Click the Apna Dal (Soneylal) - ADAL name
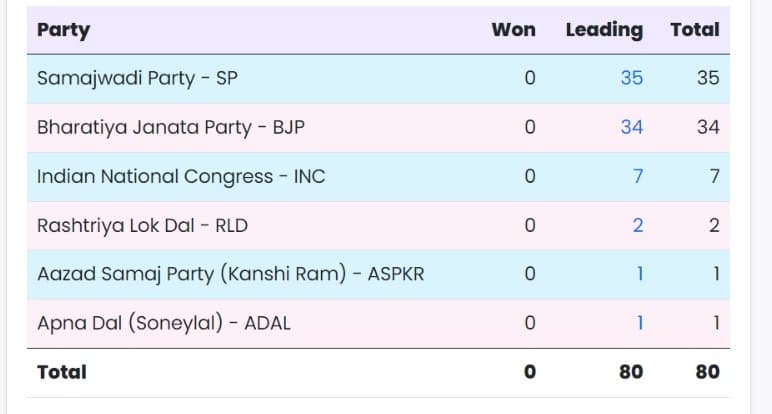Screen dimensions: 772x414 (163, 322)
